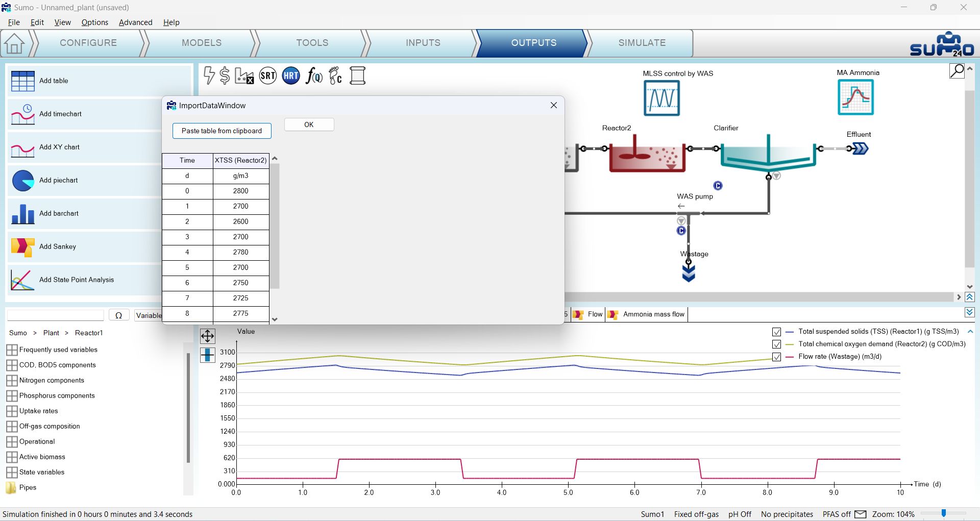980x521 pixels.
Task: Click Sumo in the breadcrumb path
Action: (18, 333)
